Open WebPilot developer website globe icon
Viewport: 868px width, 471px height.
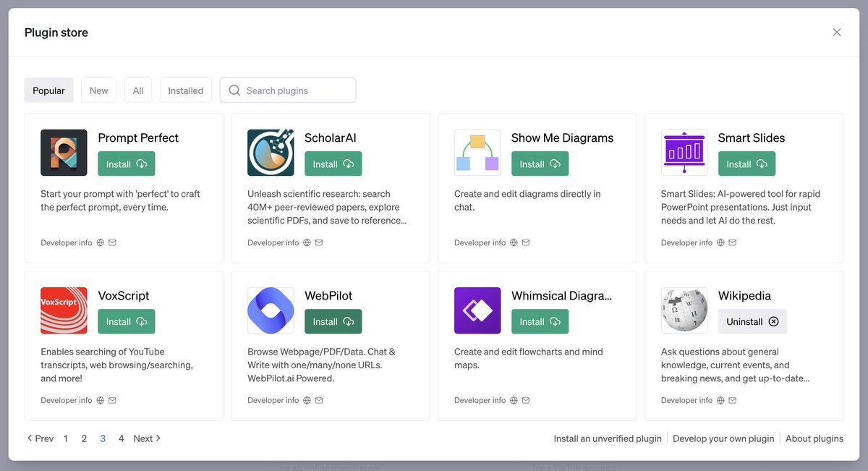click(307, 401)
